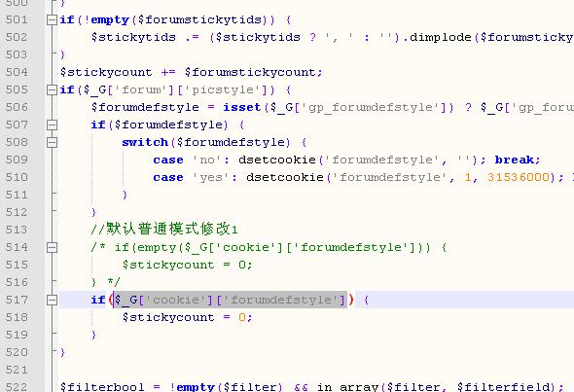Collapse the if block fold on line 517
The width and height of the screenshot is (574, 392).
(x=52, y=301)
